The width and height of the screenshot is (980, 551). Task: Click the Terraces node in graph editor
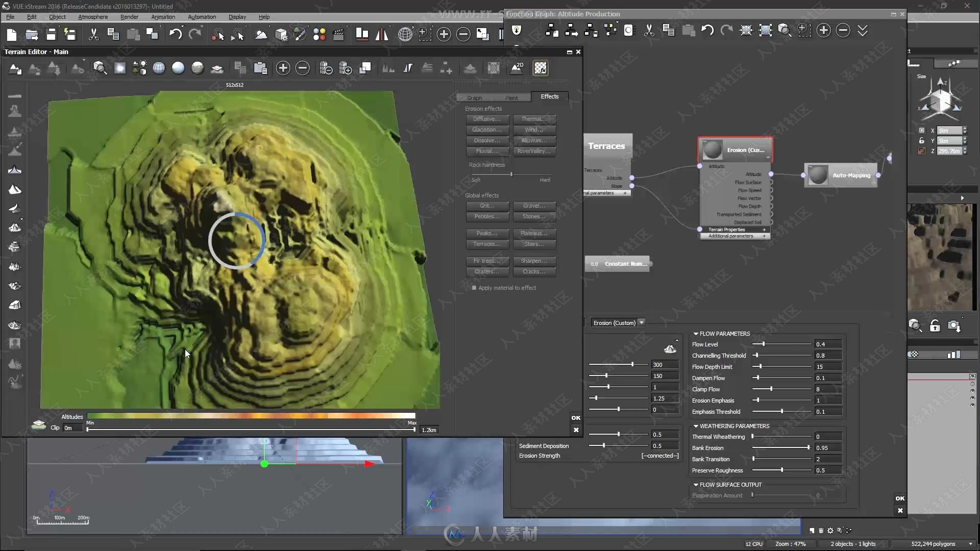605,146
